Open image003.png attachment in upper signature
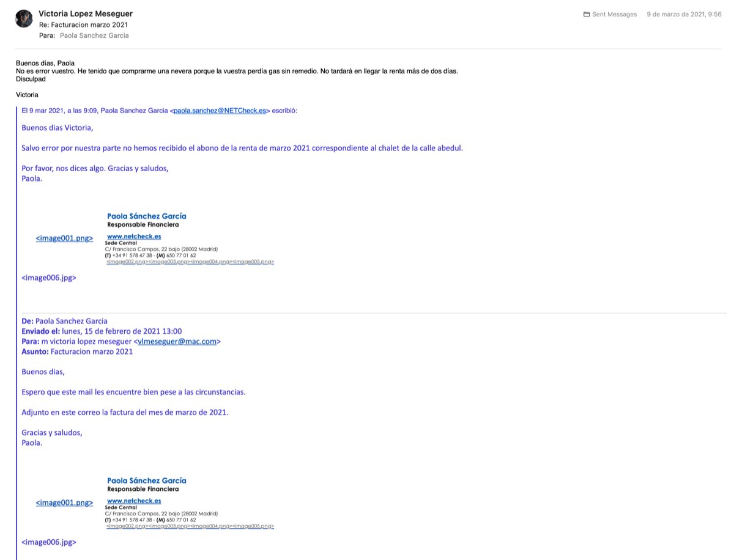The image size is (734, 560). pos(169,262)
